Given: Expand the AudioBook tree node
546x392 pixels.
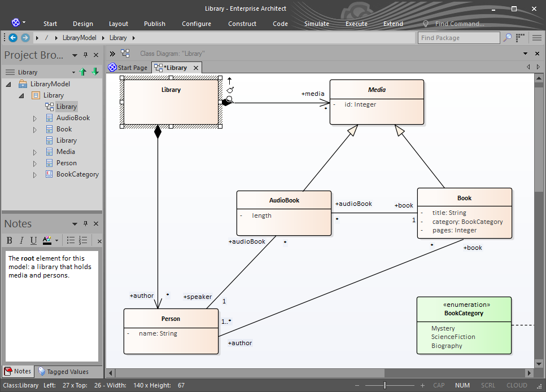Looking at the screenshot, I should tap(35, 118).
